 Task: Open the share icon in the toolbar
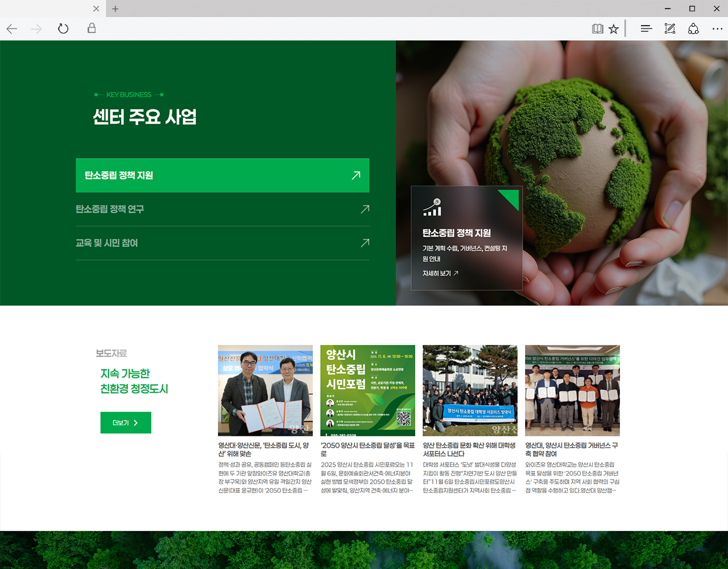tap(693, 28)
